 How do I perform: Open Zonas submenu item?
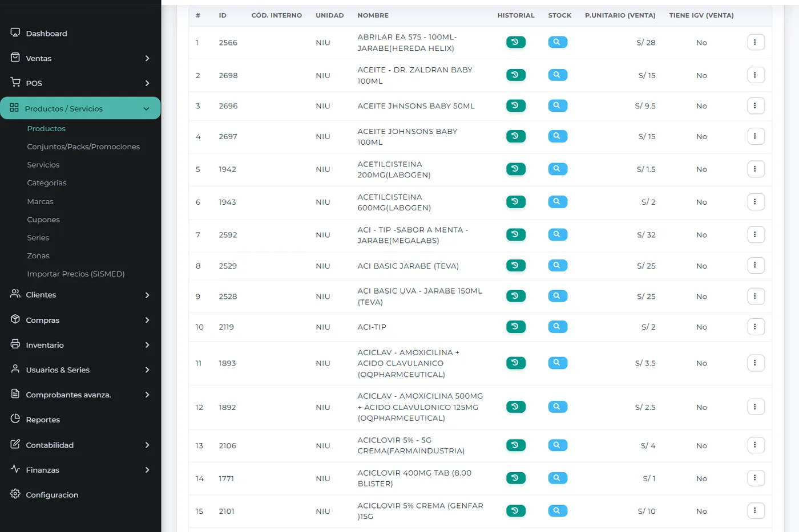(x=38, y=256)
